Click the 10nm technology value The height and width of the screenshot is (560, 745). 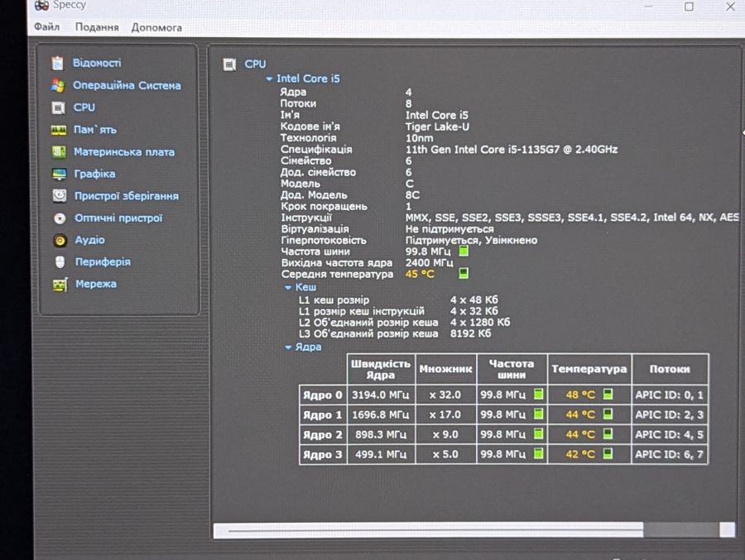[419, 138]
